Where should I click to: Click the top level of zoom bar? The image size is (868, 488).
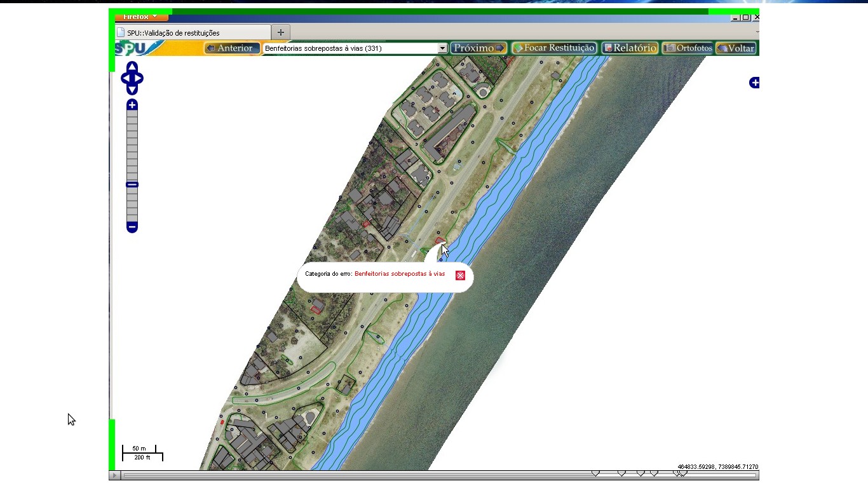point(132,114)
